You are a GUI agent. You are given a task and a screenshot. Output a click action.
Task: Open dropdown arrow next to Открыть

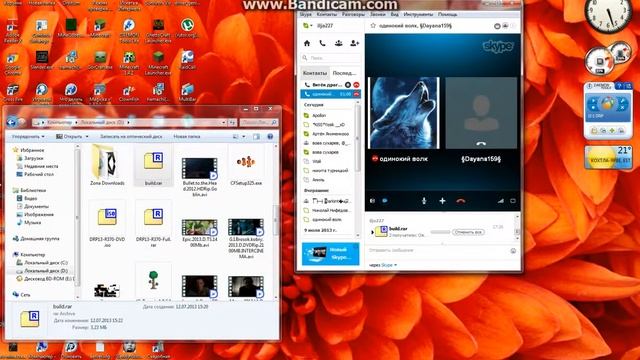pyautogui.click(x=87, y=136)
